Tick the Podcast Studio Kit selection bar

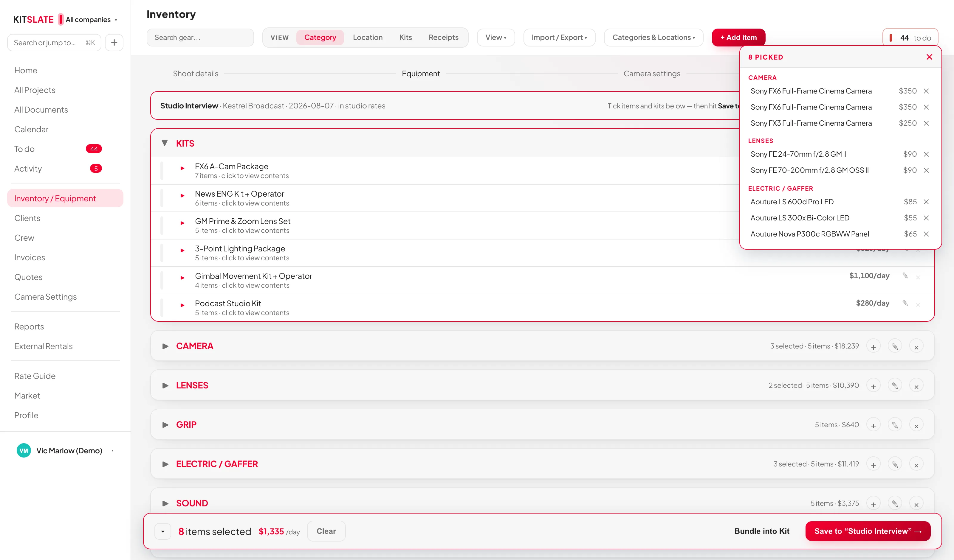162,308
